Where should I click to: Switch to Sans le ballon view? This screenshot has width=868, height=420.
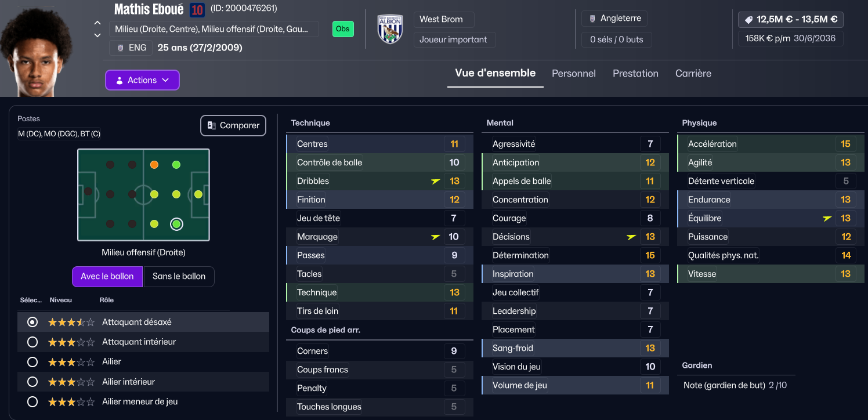[179, 276]
